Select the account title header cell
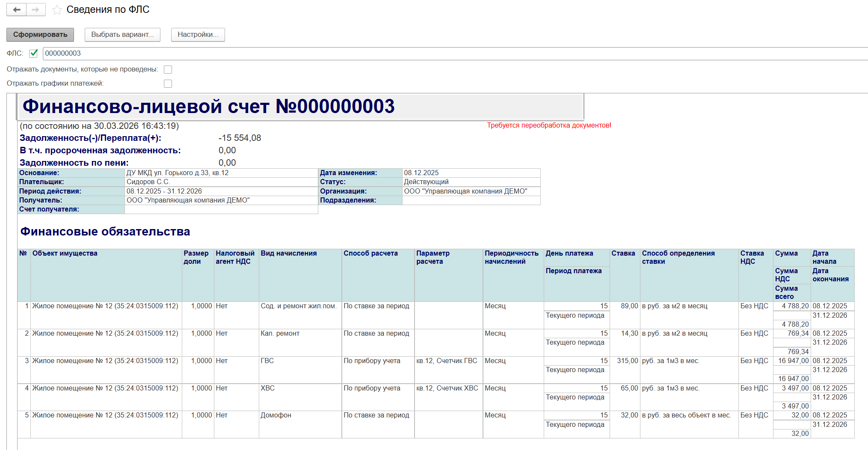Image resolution: width=868 pixels, height=450 pixels. coord(301,107)
